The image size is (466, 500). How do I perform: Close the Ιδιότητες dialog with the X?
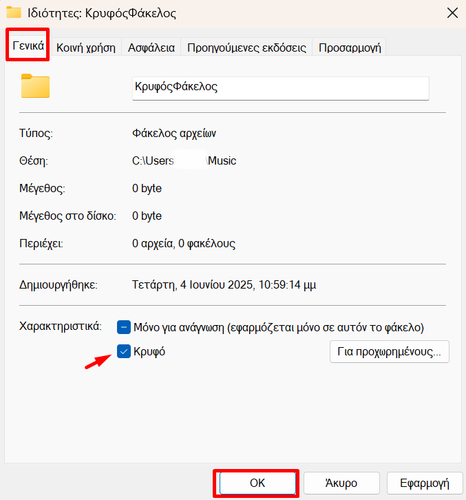452,13
